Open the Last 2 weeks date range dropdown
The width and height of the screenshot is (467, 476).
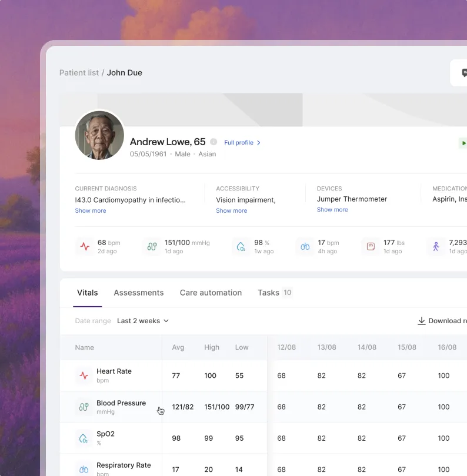[x=143, y=321]
